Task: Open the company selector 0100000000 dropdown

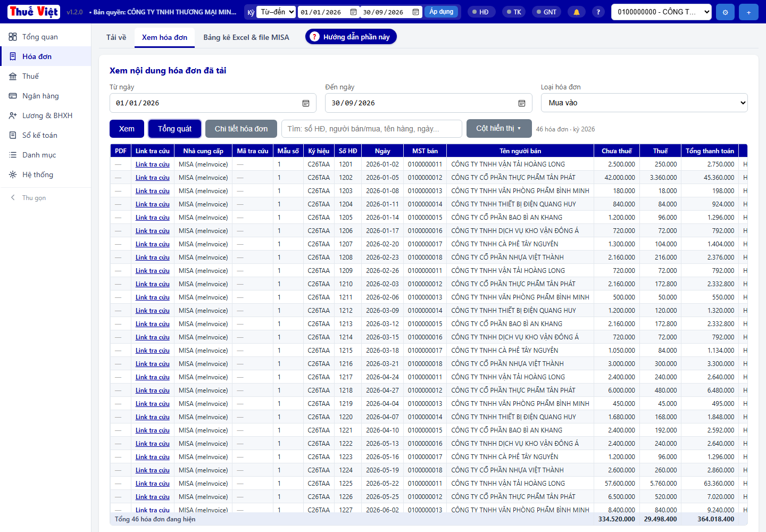Action: click(661, 12)
